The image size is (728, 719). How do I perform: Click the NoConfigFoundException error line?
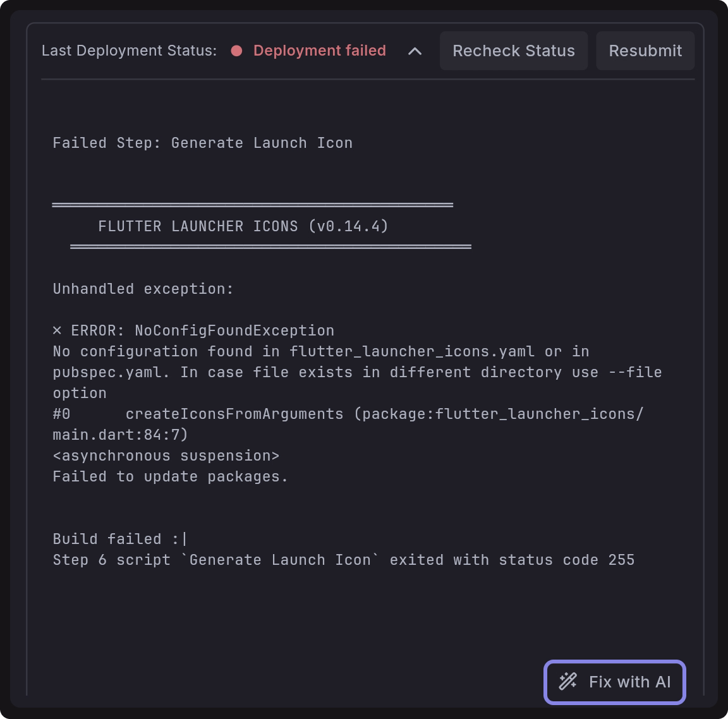click(193, 330)
